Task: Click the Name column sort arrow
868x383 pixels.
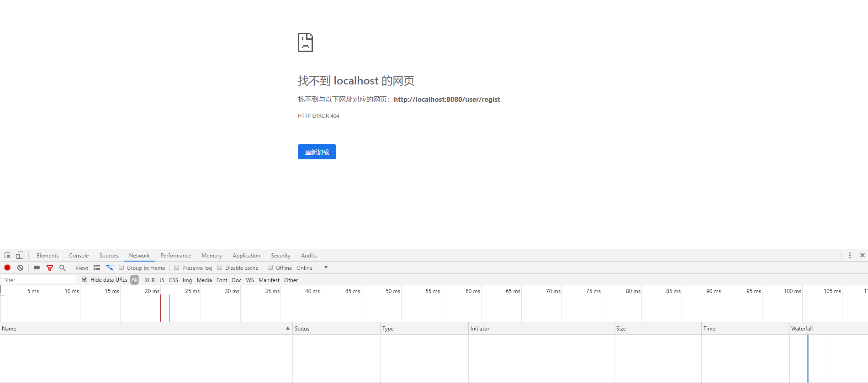Action: pos(288,328)
